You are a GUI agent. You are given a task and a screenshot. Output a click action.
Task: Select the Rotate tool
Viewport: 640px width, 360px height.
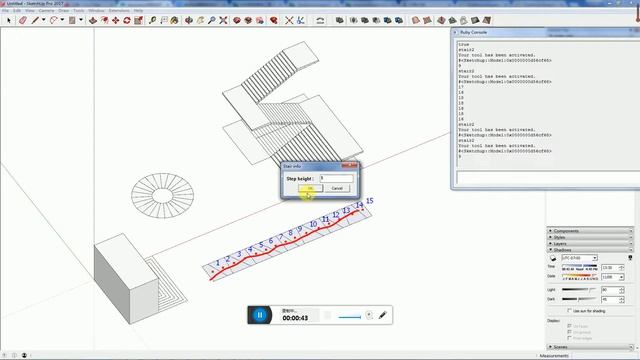point(127,20)
